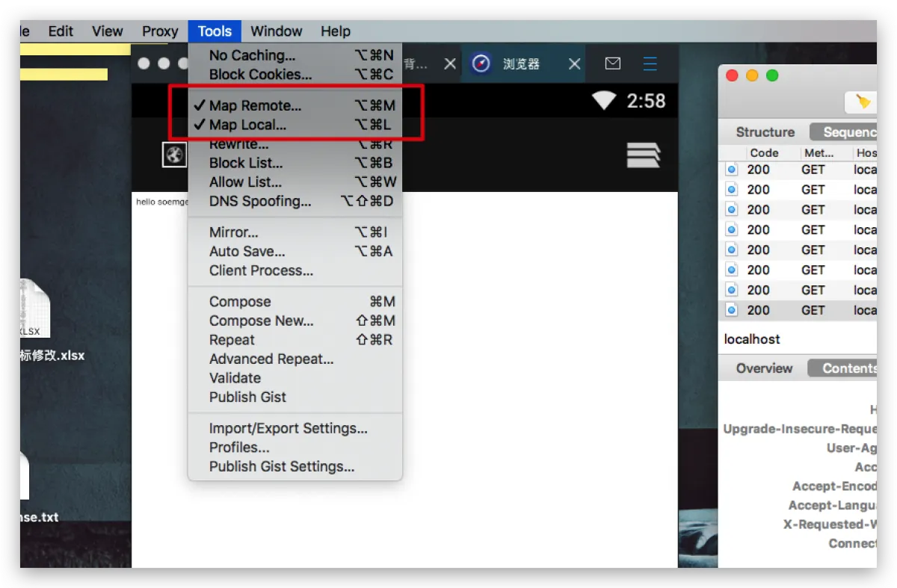Open the Window menu
This screenshot has width=897, height=588.
(276, 31)
